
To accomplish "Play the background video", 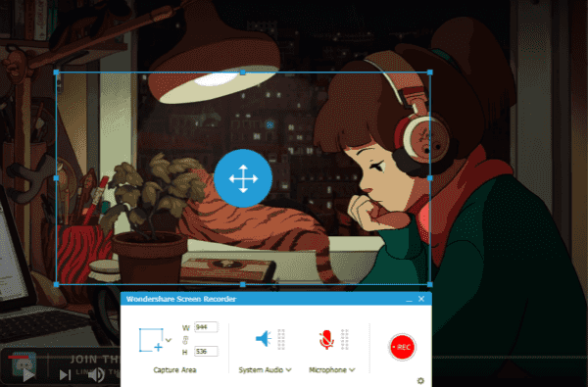I will click(28, 374).
